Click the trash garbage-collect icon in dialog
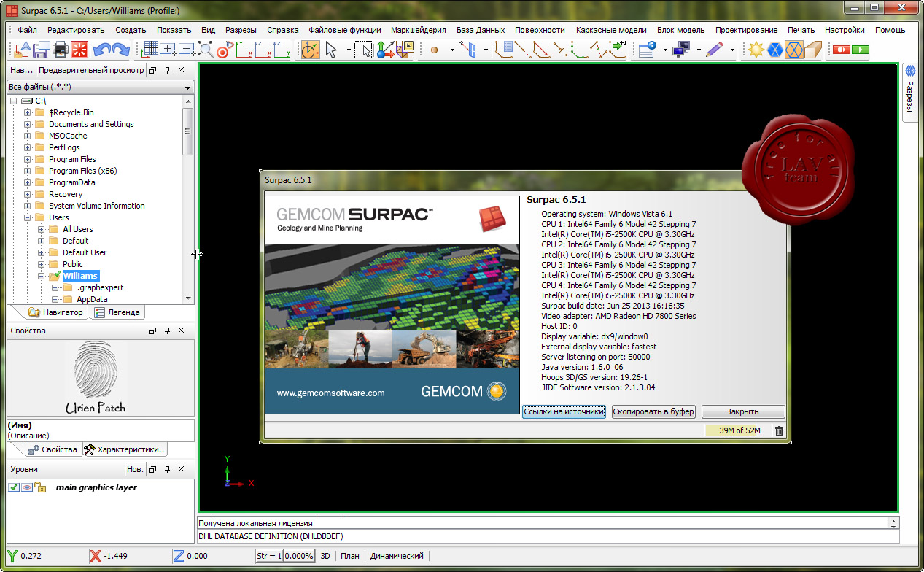This screenshot has height=572, width=924. [779, 430]
